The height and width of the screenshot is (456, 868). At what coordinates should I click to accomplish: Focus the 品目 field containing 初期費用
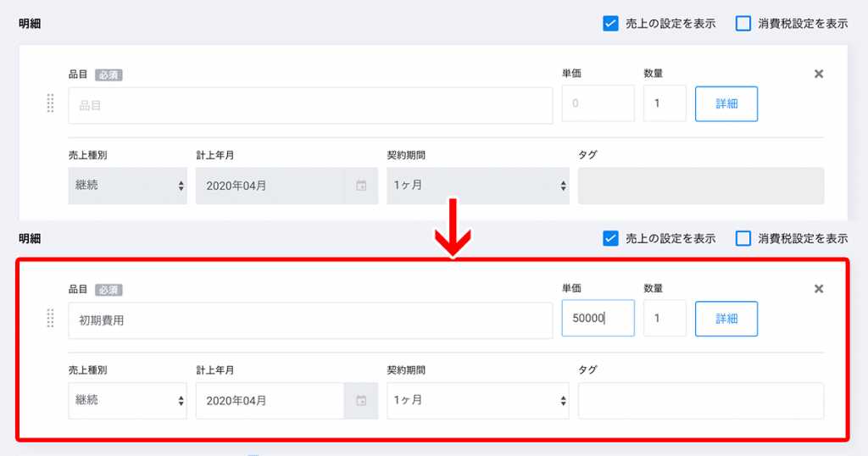pyautogui.click(x=310, y=320)
